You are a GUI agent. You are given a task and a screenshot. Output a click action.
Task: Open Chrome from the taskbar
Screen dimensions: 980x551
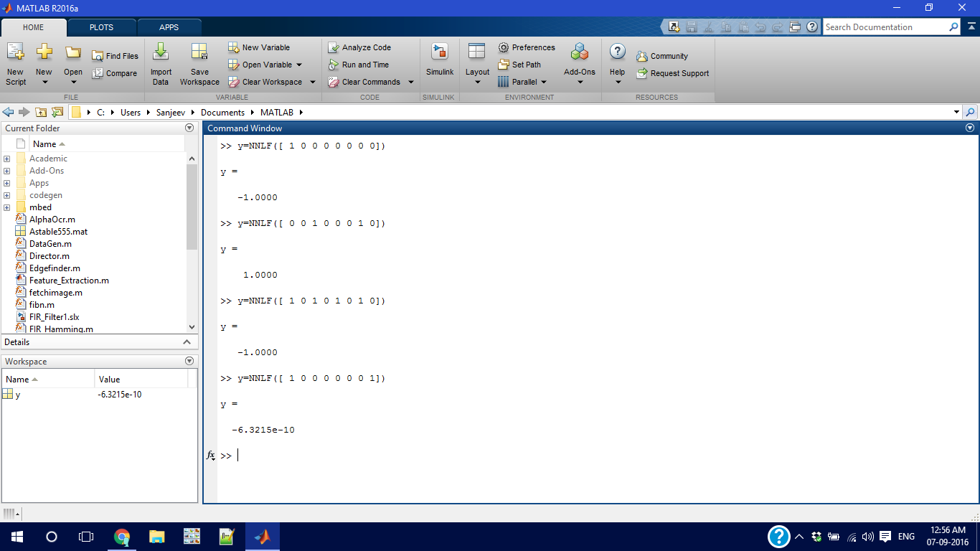(x=122, y=537)
